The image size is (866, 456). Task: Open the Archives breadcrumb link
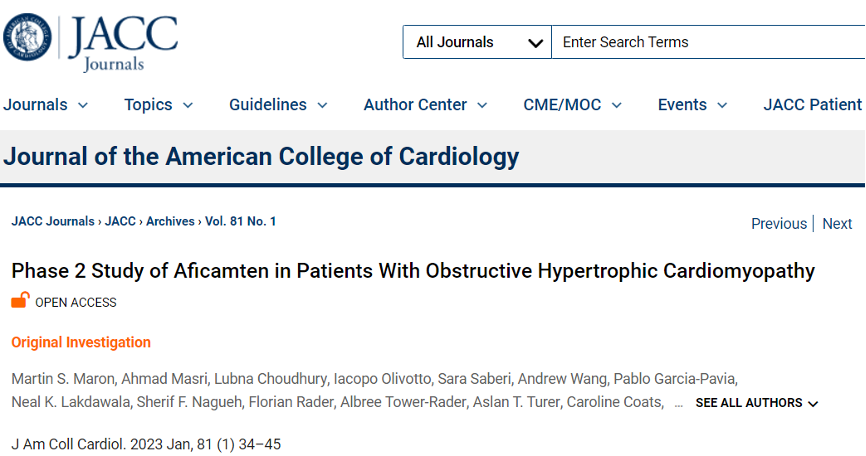pyautogui.click(x=170, y=221)
